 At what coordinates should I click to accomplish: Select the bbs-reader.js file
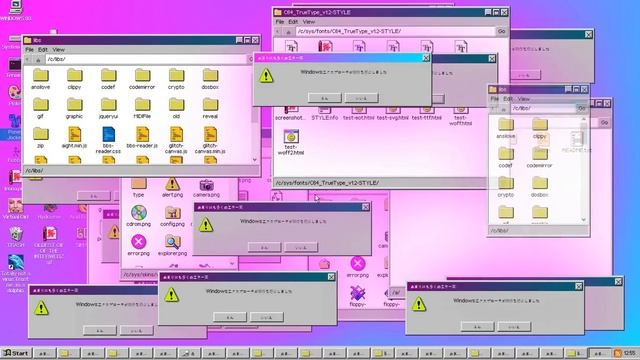[142, 138]
